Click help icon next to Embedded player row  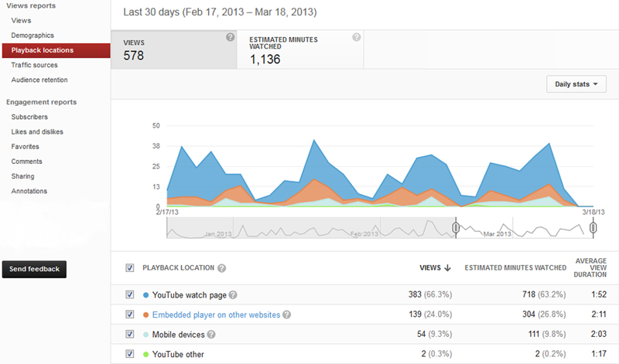tap(287, 315)
